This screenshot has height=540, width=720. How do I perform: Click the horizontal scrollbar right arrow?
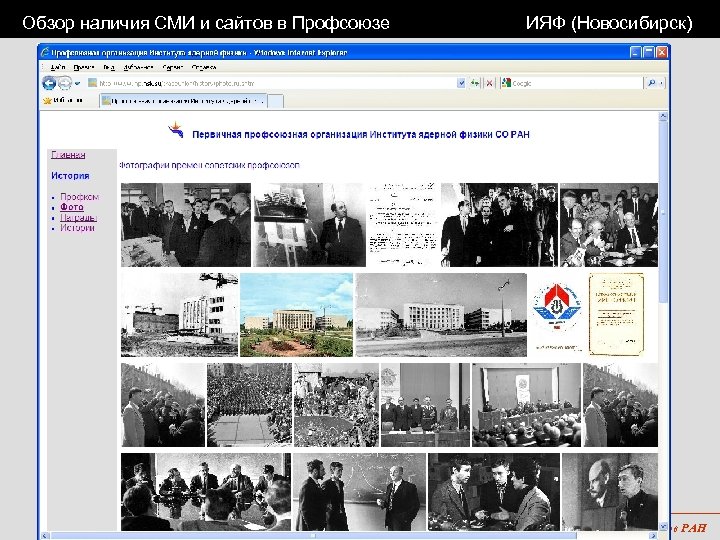coord(653,535)
